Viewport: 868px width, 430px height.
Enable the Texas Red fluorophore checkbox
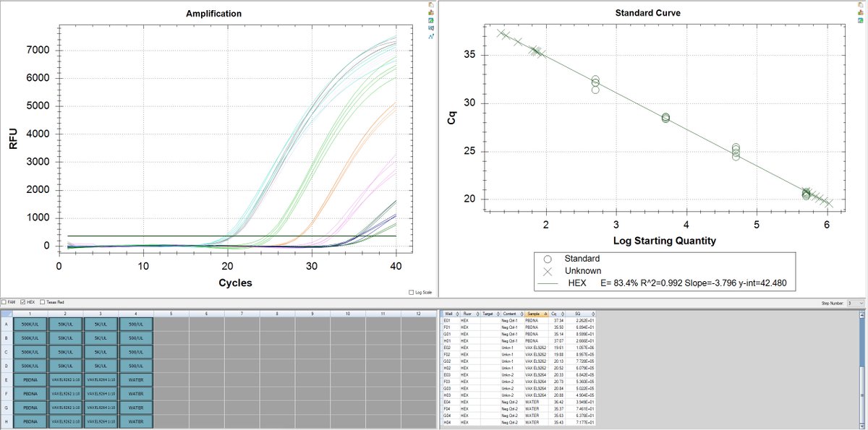[42, 302]
